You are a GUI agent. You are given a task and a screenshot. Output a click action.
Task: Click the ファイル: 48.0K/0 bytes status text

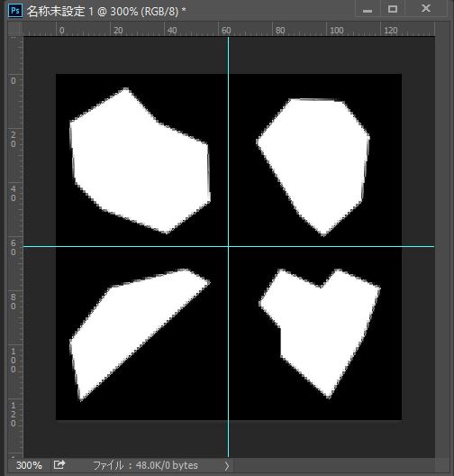pyautogui.click(x=145, y=465)
